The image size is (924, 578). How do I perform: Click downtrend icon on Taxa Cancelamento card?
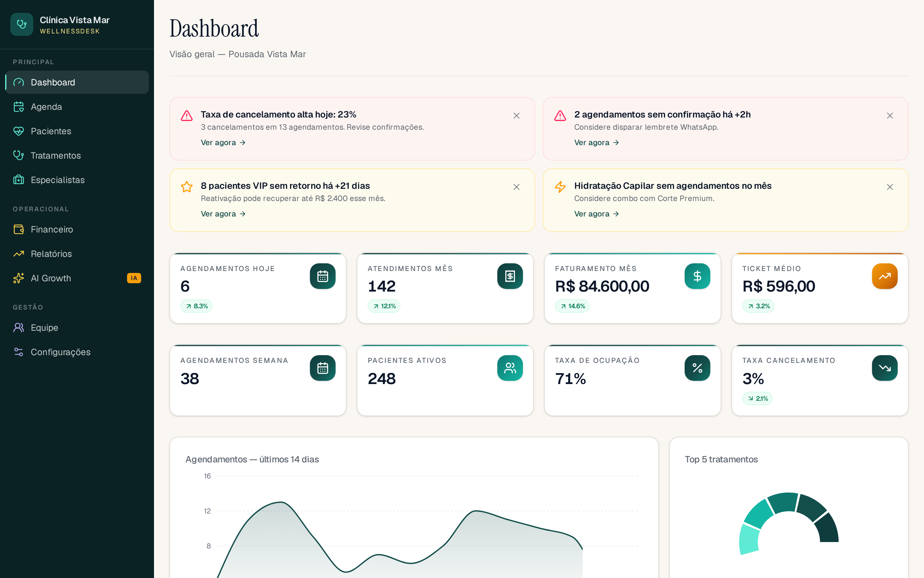(885, 368)
